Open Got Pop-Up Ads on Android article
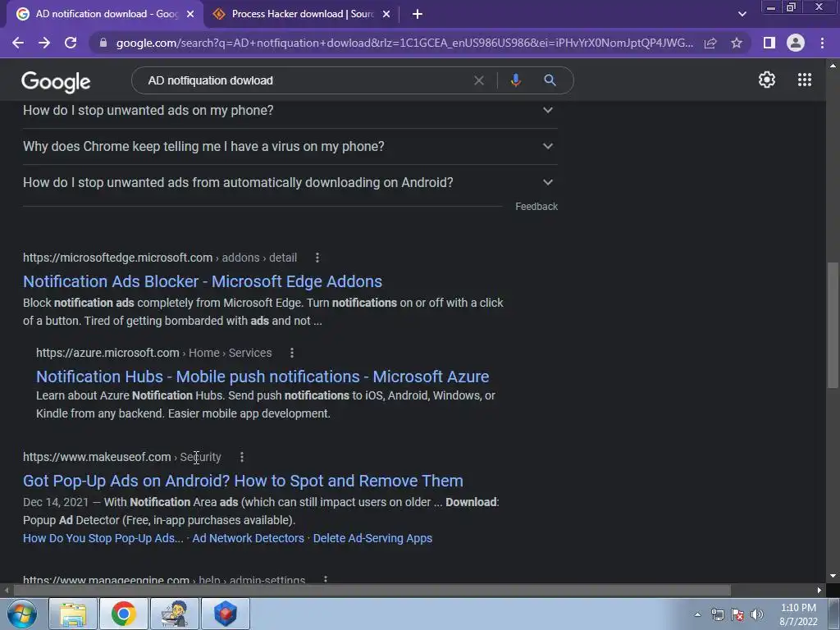The width and height of the screenshot is (840, 630). click(x=243, y=481)
